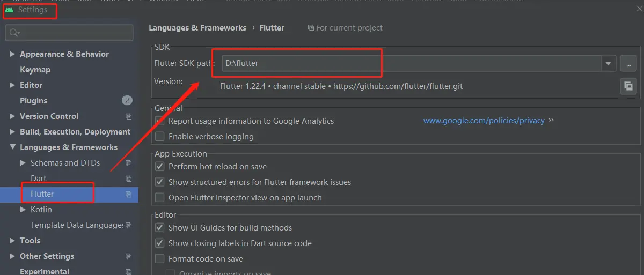Click project-level icon beside Flutter row
This screenshot has width=644, height=275.
(128, 194)
